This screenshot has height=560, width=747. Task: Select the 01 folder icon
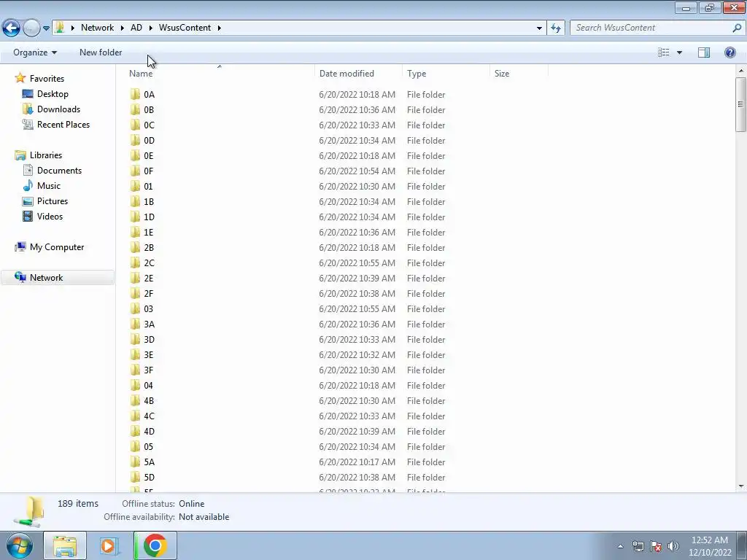coord(135,186)
